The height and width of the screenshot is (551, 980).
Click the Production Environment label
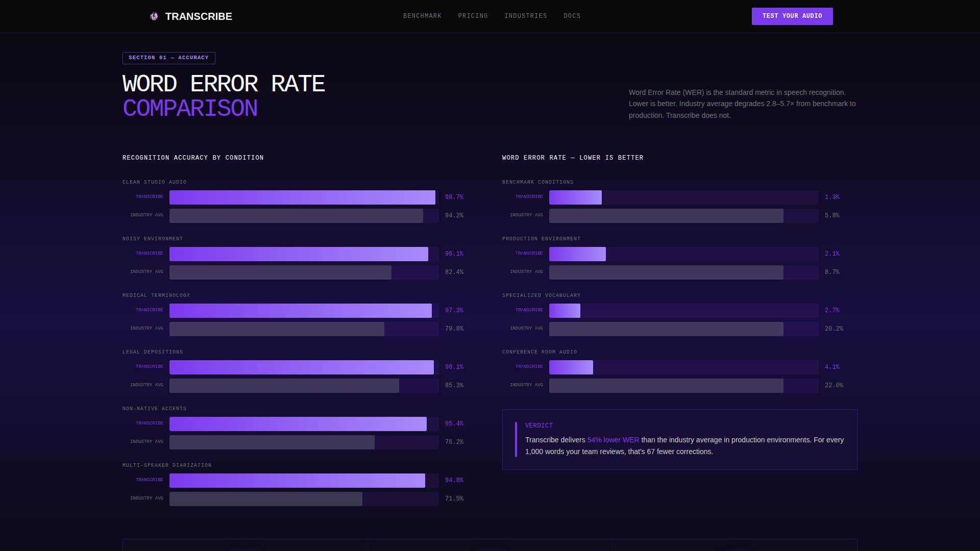point(541,239)
